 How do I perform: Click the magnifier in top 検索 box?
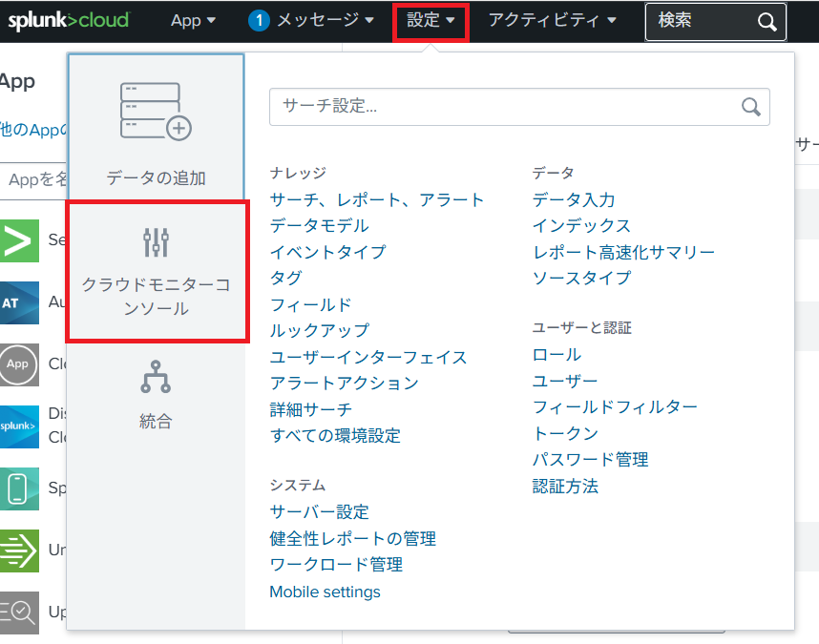tap(766, 22)
